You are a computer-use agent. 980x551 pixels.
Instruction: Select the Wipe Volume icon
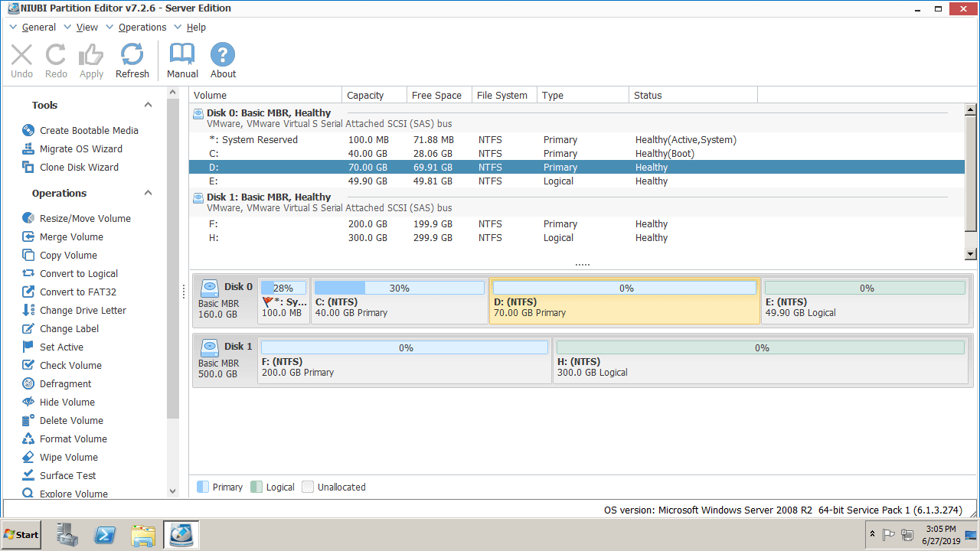pos(28,458)
